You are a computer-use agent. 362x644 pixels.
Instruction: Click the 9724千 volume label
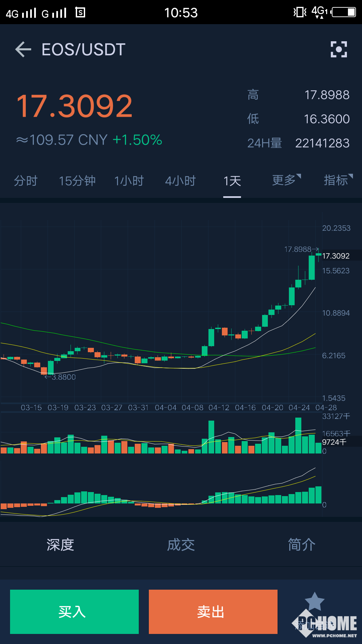(334, 442)
